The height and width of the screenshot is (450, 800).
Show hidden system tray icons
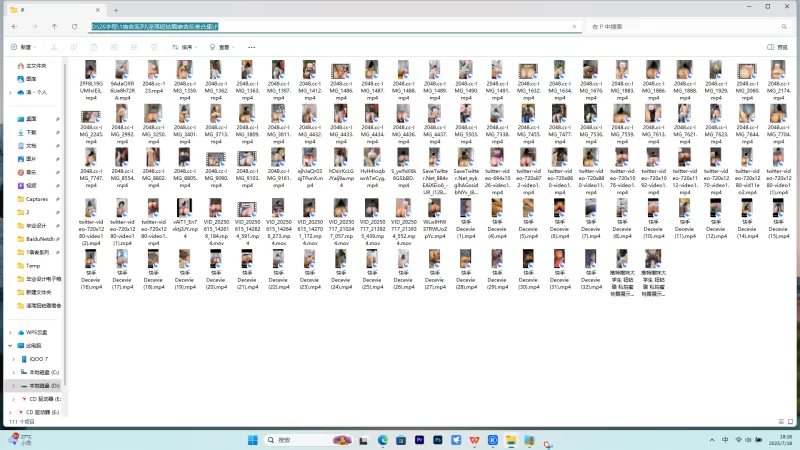712,440
